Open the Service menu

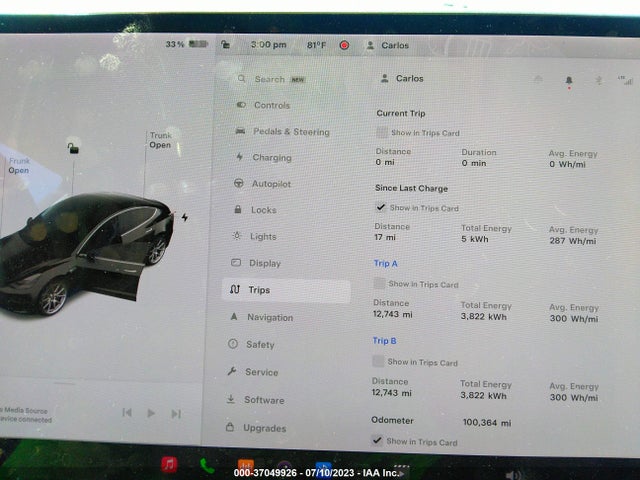(x=253, y=372)
